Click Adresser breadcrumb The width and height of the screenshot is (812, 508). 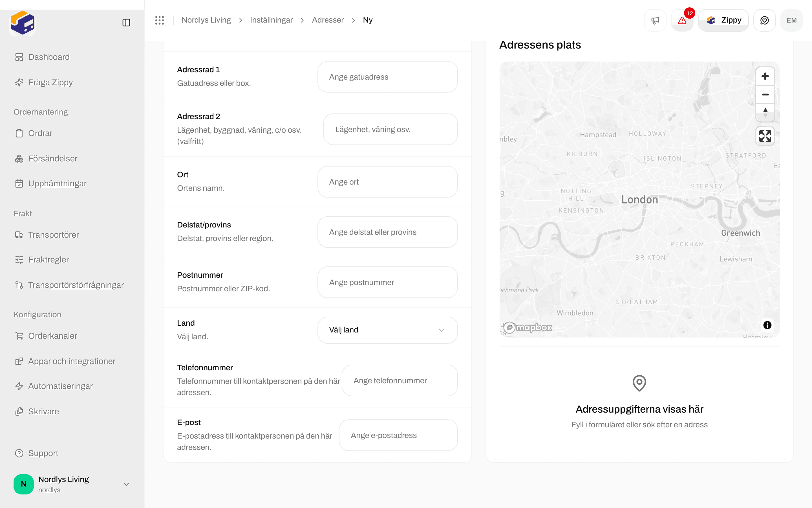click(328, 20)
